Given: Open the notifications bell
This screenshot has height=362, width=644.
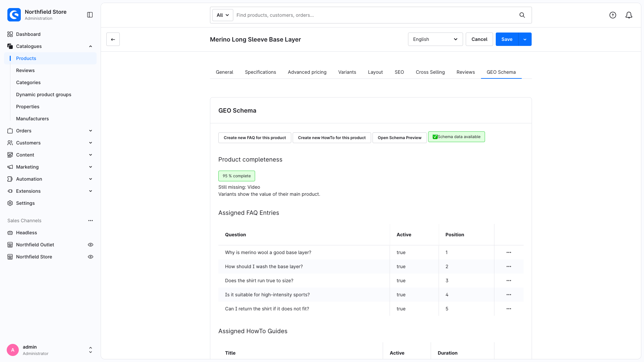Looking at the screenshot, I should [x=629, y=15].
